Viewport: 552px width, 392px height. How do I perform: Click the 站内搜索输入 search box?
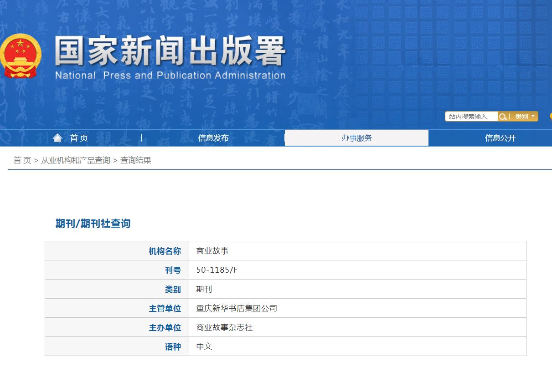click(469, 116)
